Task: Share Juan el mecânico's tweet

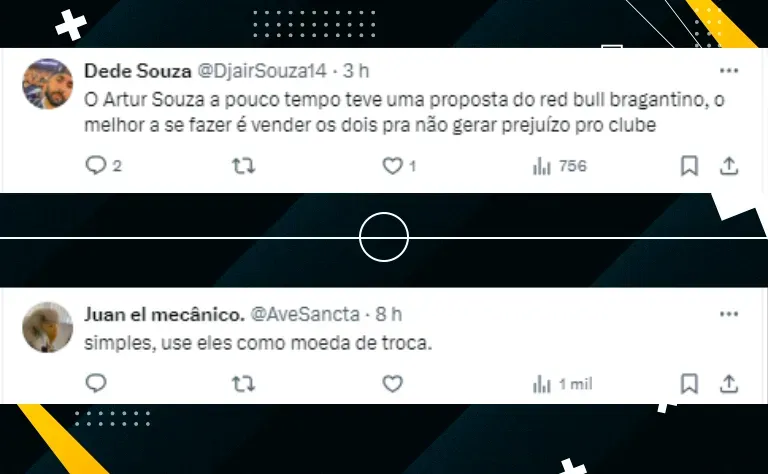Action: [729, 383]
